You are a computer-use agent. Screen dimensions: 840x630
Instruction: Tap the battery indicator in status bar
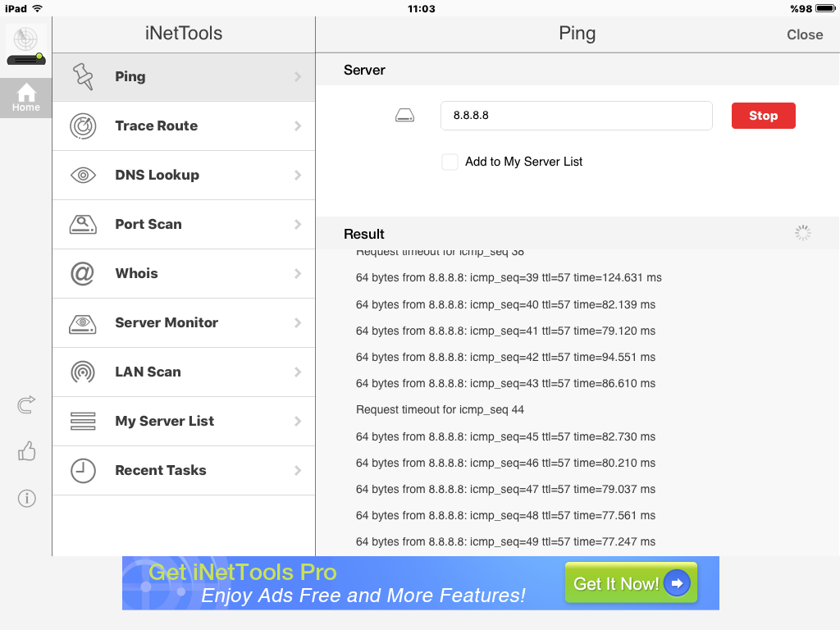coord(825,8)
